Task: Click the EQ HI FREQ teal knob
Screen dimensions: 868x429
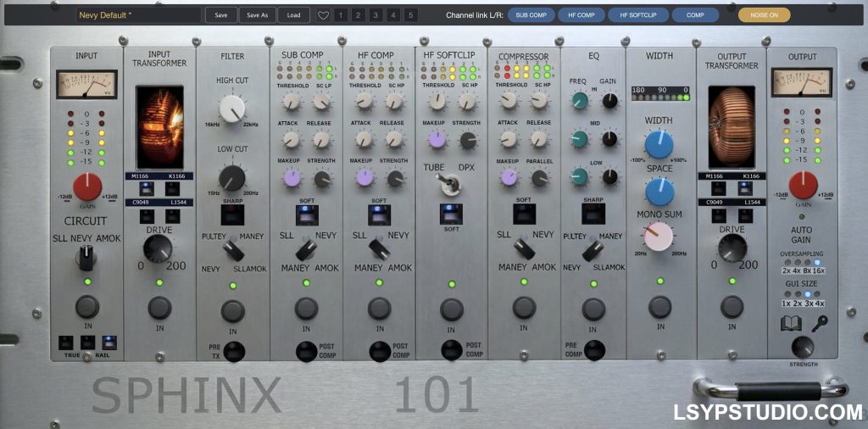Action: (x=580, y=100)
